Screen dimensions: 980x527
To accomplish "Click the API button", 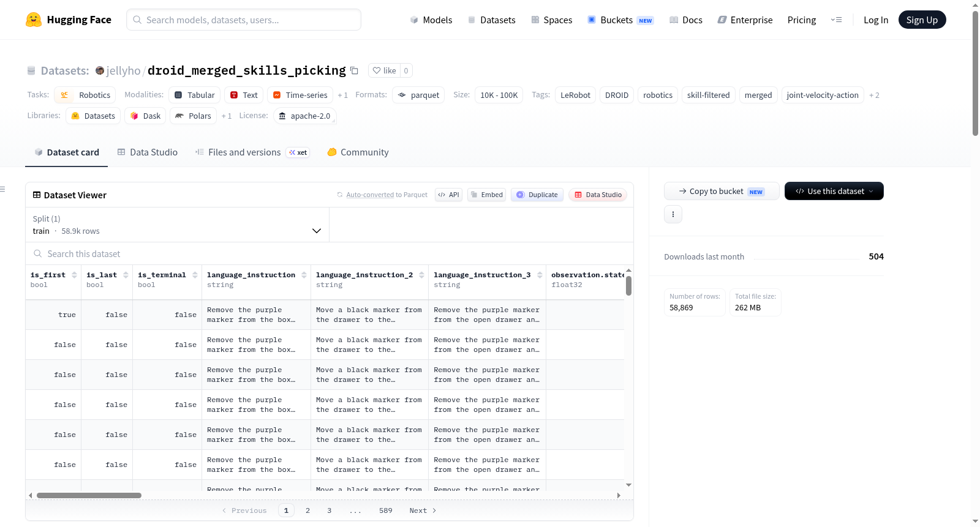I will [x=448, y=195].
